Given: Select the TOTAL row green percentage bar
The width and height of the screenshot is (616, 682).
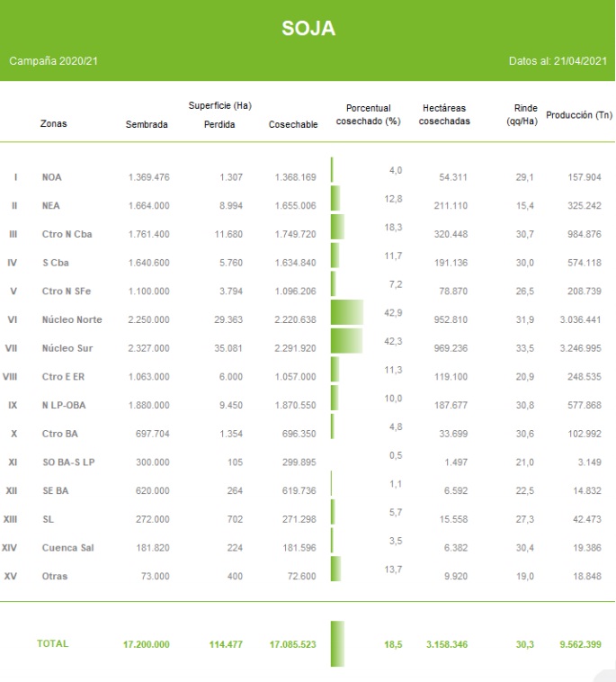Looking at the screenshot, I should (x=337, y=643).
